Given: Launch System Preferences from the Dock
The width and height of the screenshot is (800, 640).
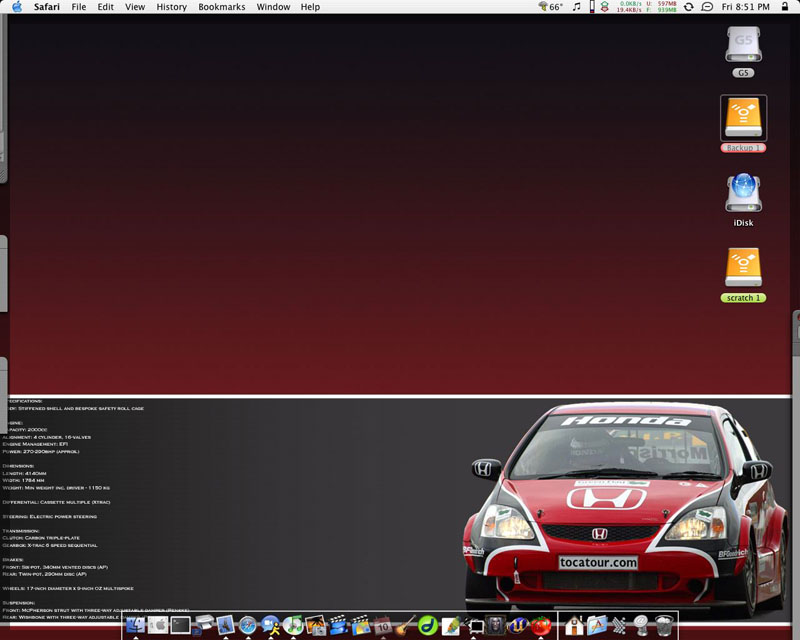Looking at the screenshot, I should (158, 625).
